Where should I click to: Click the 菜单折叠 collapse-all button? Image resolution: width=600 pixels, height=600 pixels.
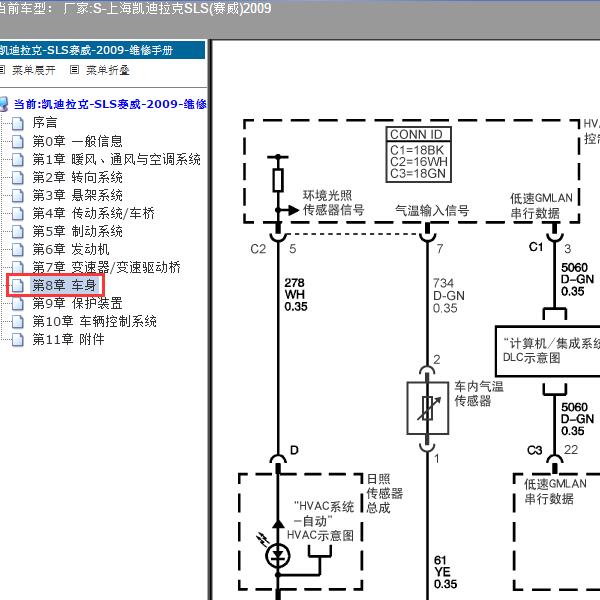[x=108, y=70]
